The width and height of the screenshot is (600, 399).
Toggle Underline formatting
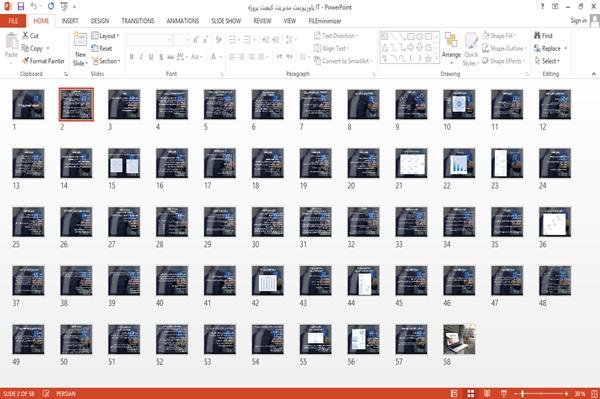coord(151,57)
